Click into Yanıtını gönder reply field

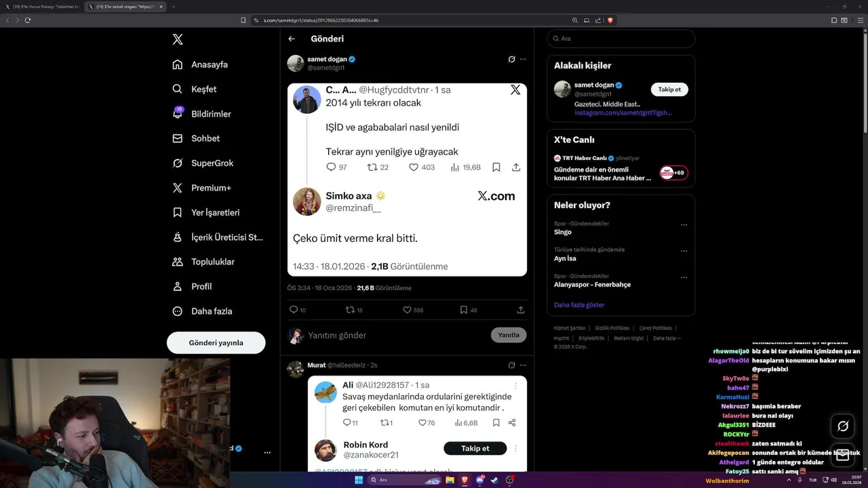pos(397,335)
